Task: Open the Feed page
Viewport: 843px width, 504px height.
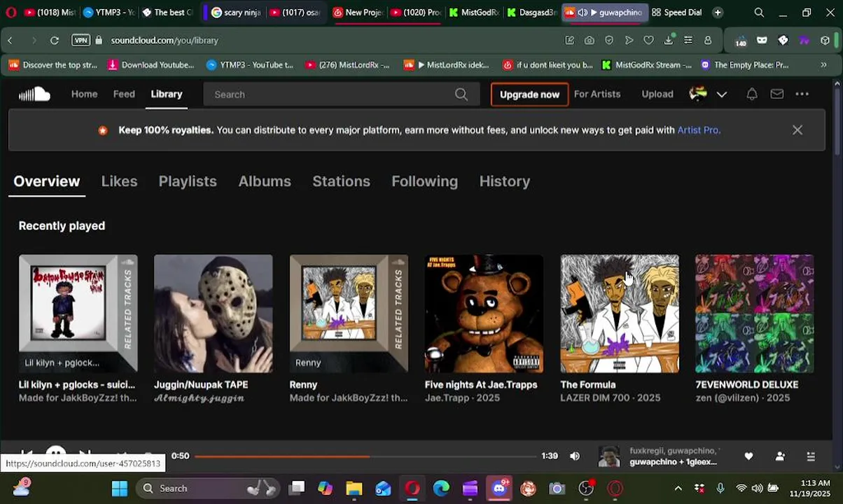Action: [124, 94]
